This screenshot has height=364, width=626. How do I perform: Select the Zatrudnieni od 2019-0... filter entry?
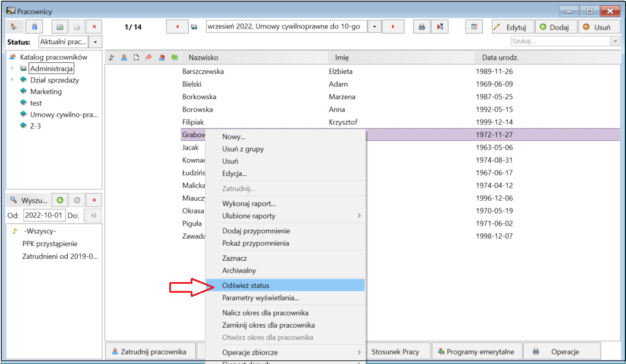[60, 257]
